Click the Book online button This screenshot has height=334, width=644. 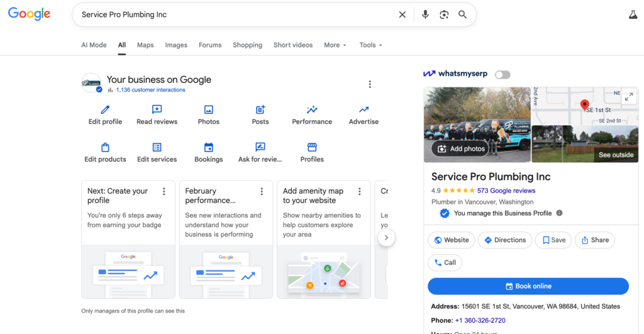pos(528,286)
